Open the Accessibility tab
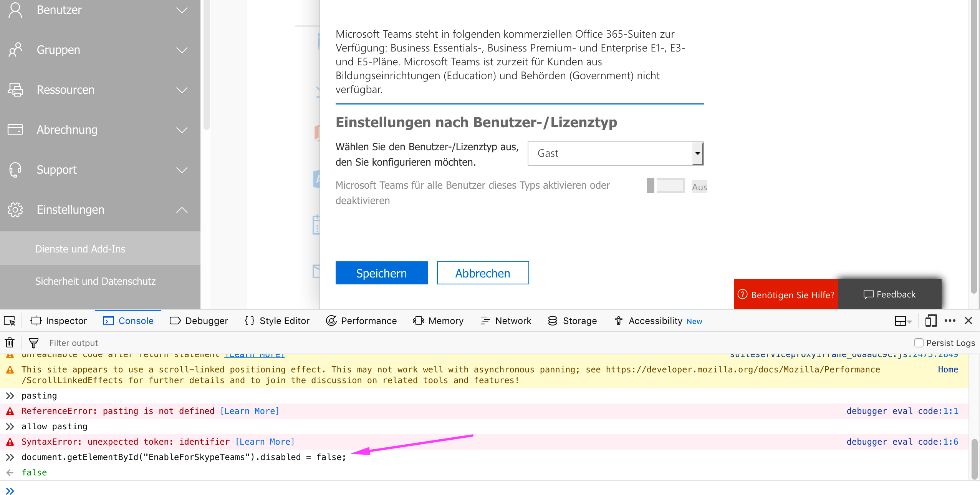980x495 pixels. tap(658, 321)
